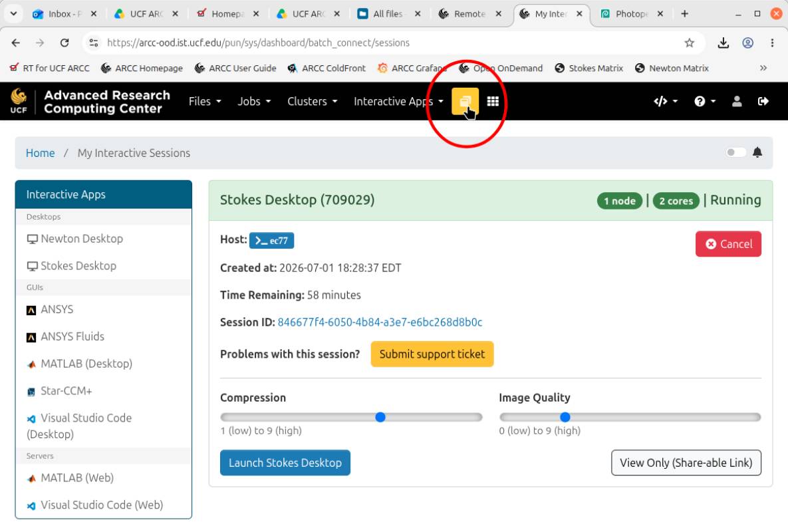The image size is (788, 532).
Task: Expand the Interactive Apps menu
Action: (x=398, y=101)
